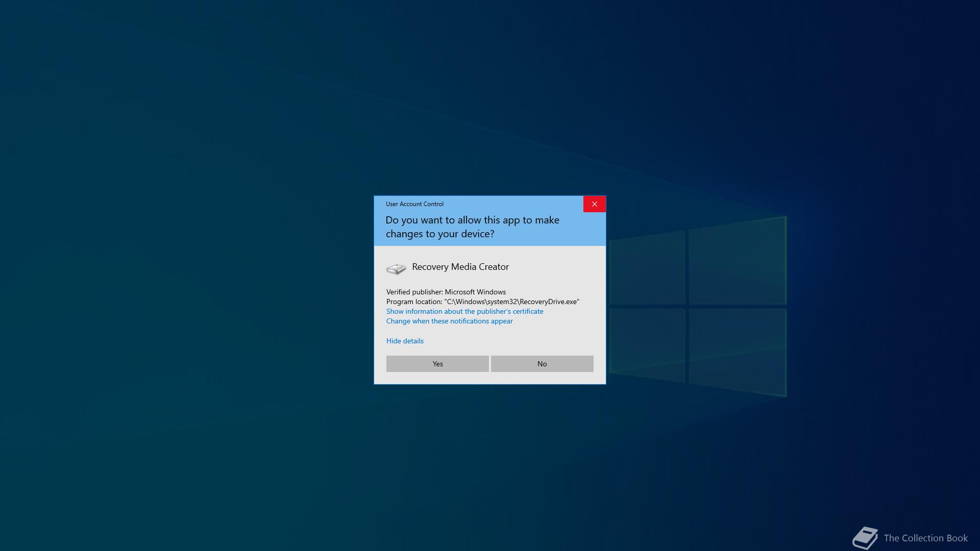980x551 pixels.
Task: Click No to deny the app
Action: (x=542, y=364)
